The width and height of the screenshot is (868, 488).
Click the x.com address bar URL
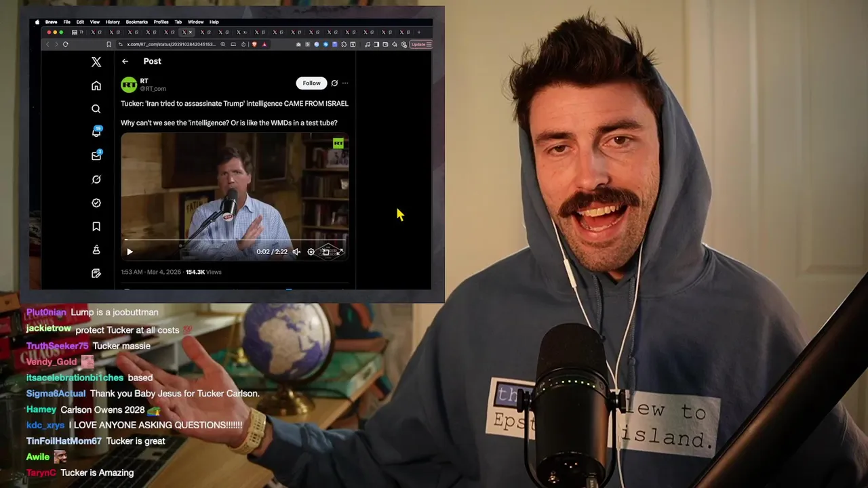pos(172,44)
